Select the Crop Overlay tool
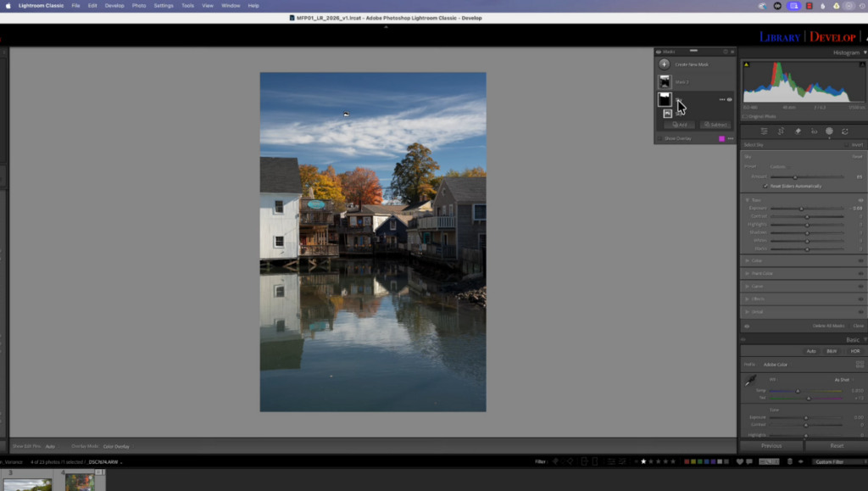868x491 pixels. tap(781, 131)
